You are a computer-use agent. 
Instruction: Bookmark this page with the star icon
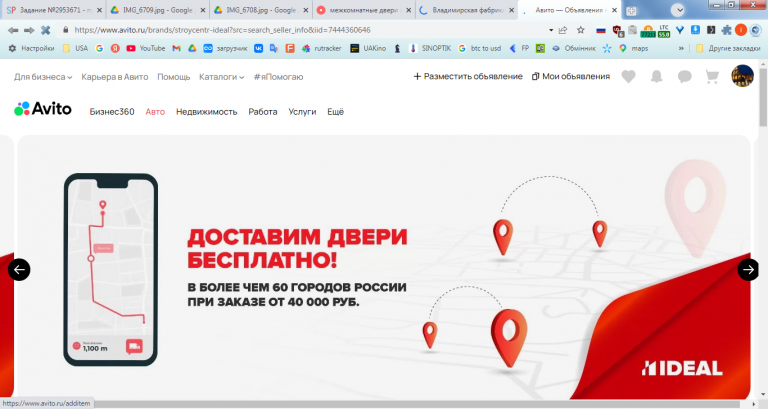(x=580, y=30)
